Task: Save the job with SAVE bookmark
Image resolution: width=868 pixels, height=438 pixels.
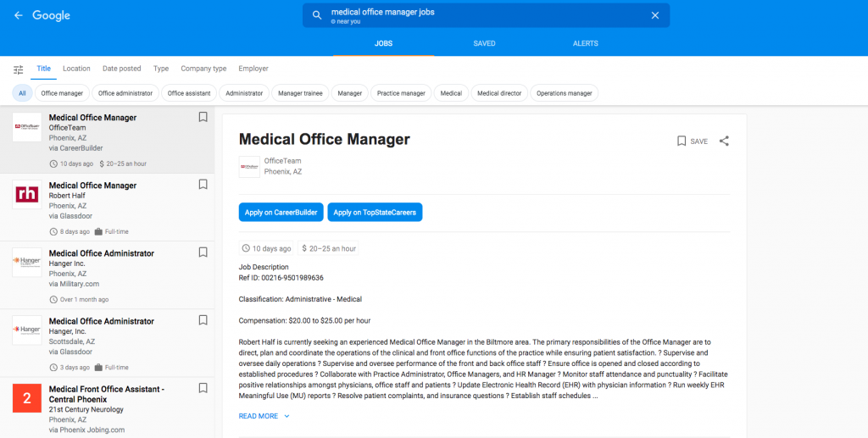Action: pos(693,141)
